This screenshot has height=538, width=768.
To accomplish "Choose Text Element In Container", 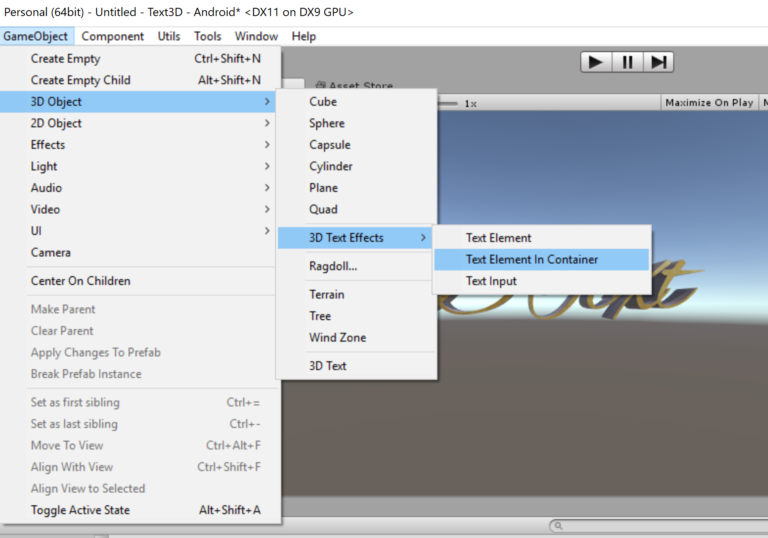I will [x=542, y=260].
